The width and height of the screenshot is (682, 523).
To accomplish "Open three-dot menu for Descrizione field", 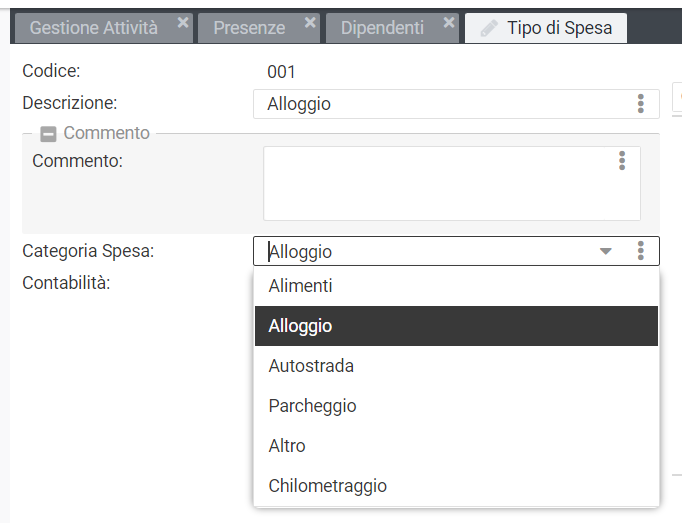I will [641, 104].
